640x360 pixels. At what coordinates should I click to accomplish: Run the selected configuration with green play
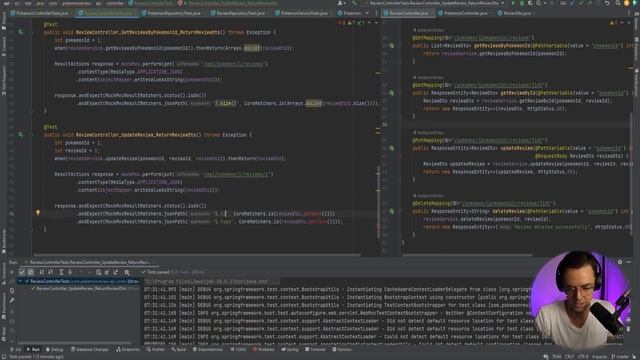coord(513,3)
